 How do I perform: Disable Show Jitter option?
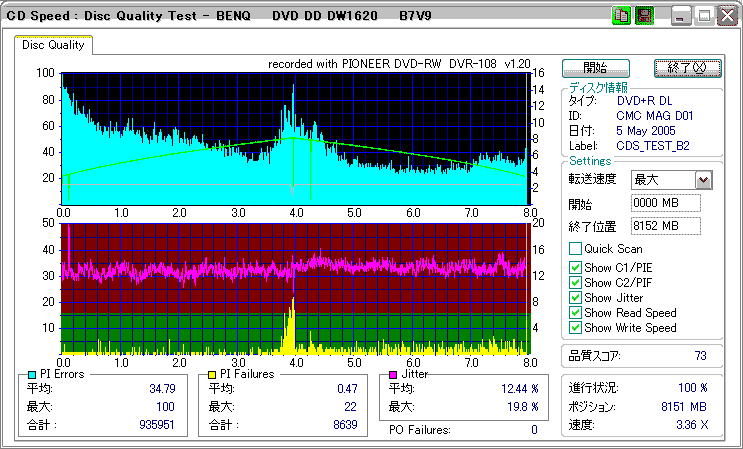575,298
